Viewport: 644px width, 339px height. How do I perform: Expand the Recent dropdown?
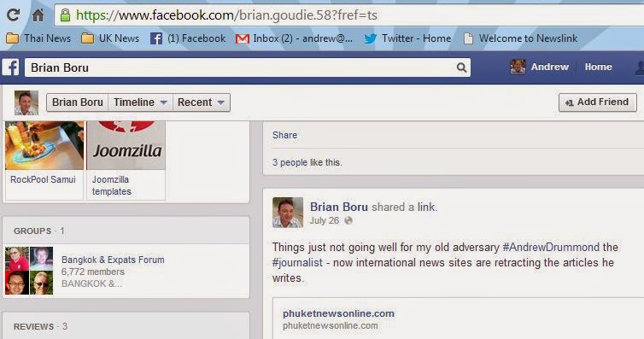pos(201,102)
